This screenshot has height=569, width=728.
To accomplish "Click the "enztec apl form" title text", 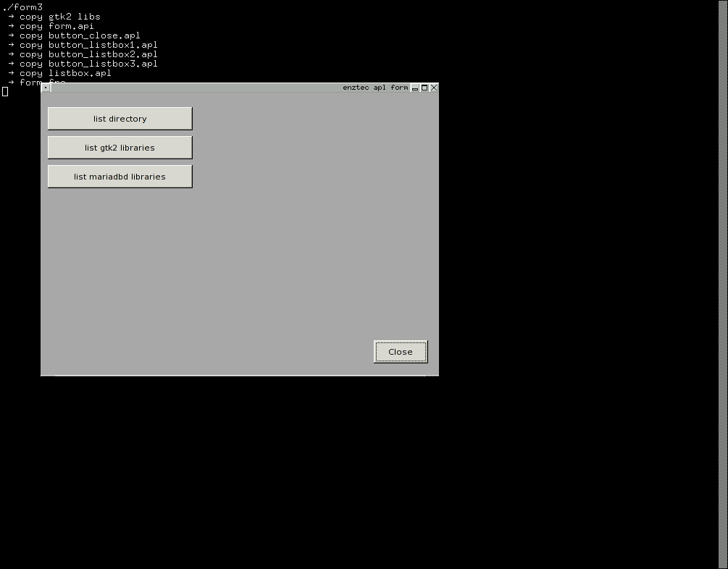I will 375,88.
